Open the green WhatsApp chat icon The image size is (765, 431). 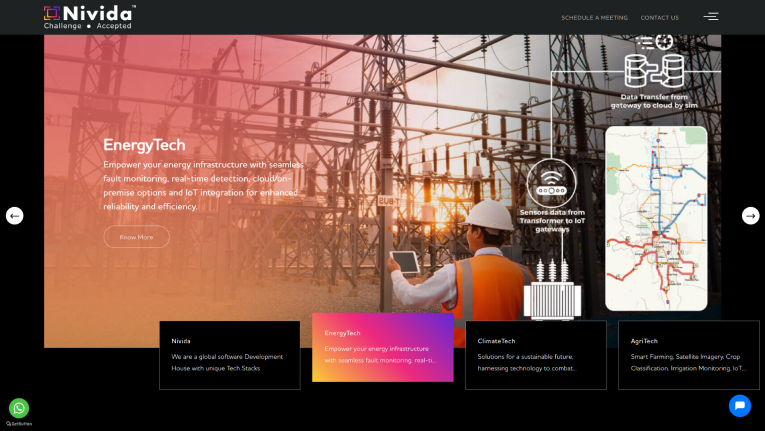19,408
